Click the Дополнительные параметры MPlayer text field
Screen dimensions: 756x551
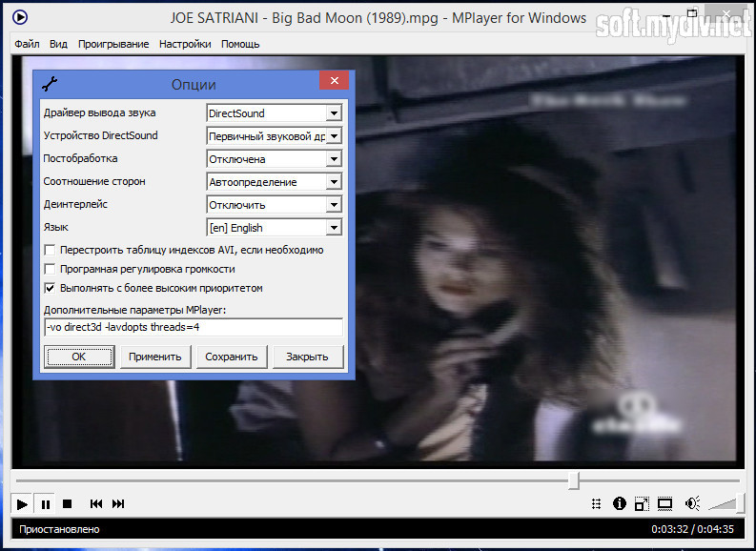coord(194,327)
